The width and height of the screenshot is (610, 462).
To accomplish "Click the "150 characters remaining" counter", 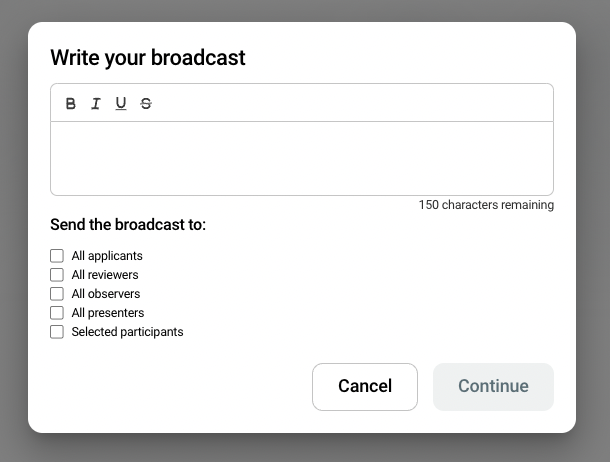I will [x=486, y=205].
